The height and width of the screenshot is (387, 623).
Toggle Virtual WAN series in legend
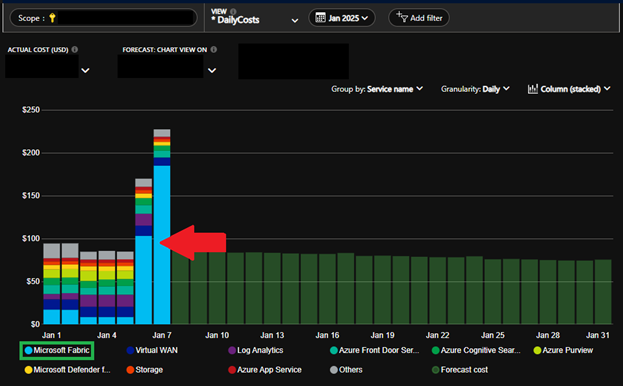(x=152, y=350)
